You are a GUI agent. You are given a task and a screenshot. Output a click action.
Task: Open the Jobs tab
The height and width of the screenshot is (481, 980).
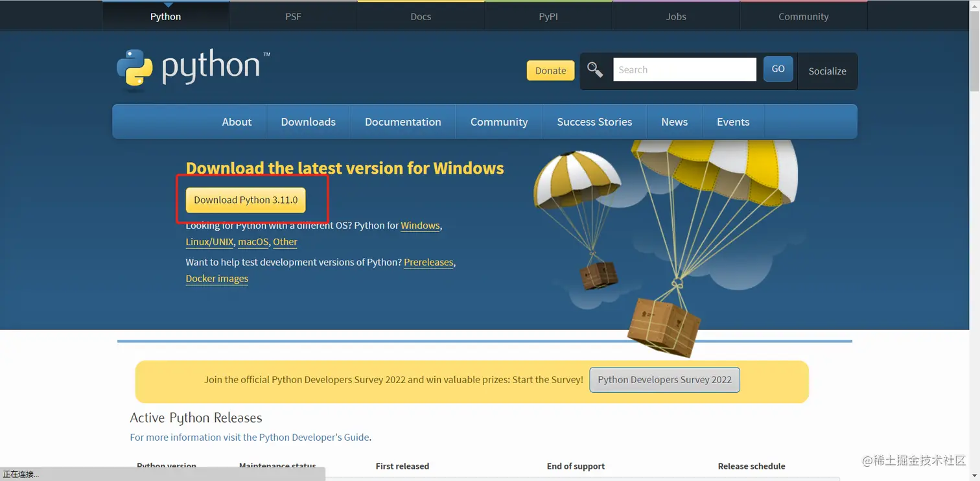(x=676, y=16)
